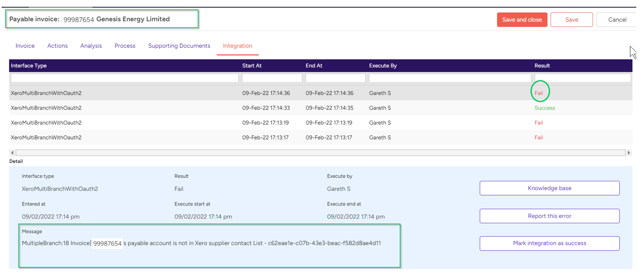Click the Execute By filter box
Image resolution: width=644 pixels, height=275 pixels.
tap(448, 78)
